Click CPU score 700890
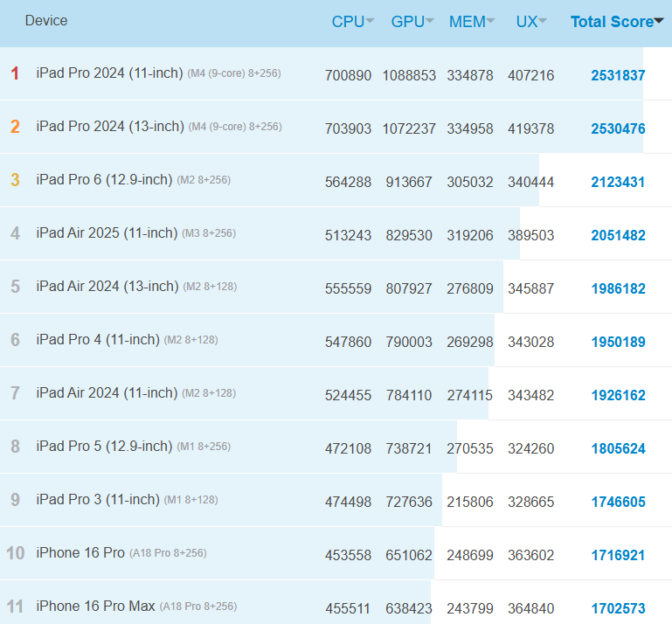This screenshot has width=672, height=624. click(x=348, y=75)
